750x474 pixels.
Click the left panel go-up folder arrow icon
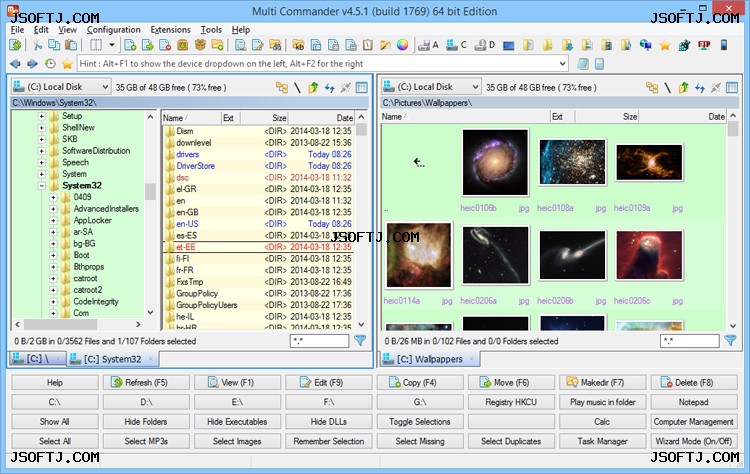[313, 88]
